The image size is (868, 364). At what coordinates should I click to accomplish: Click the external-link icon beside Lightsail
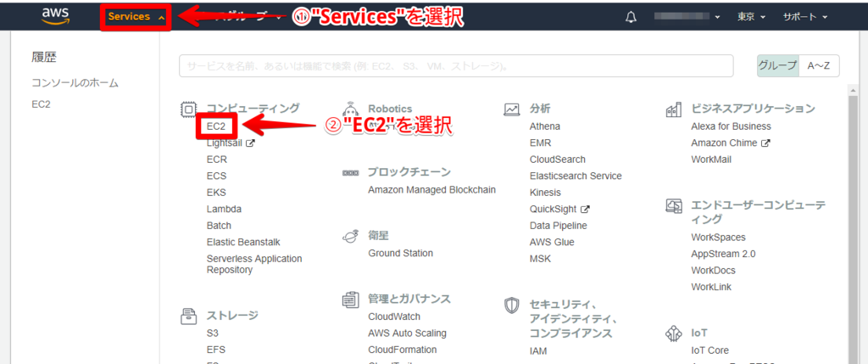[x=250, y=143]
